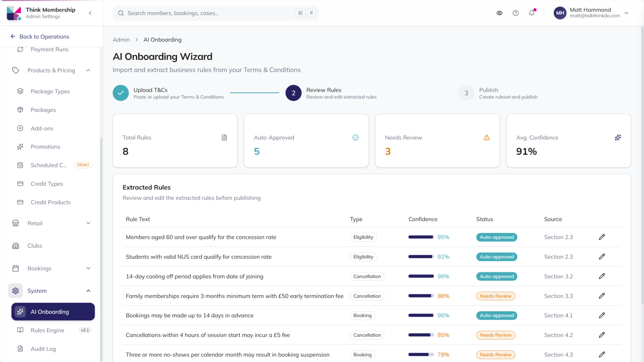Open Payment Runs in sidebar
This screenshot has width=644, height=362.
point(50,49)
